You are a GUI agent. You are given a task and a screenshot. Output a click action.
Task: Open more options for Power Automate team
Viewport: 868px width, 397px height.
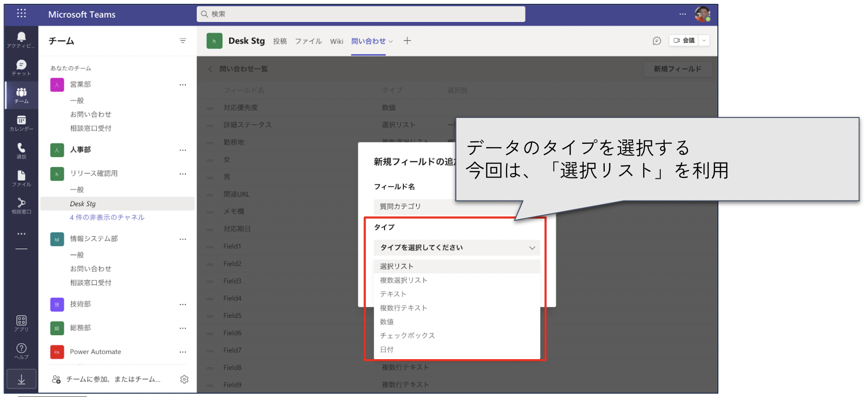coord(183,352)
